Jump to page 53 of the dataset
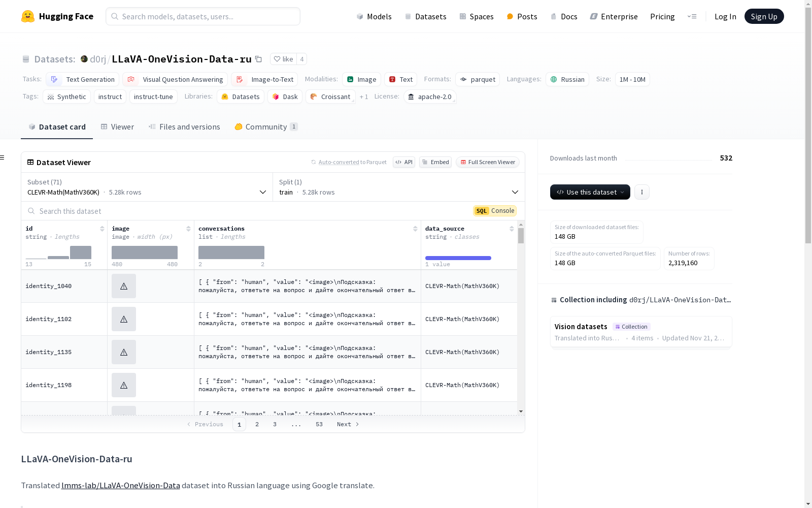 pyautogui.click(x=319, y=424)
